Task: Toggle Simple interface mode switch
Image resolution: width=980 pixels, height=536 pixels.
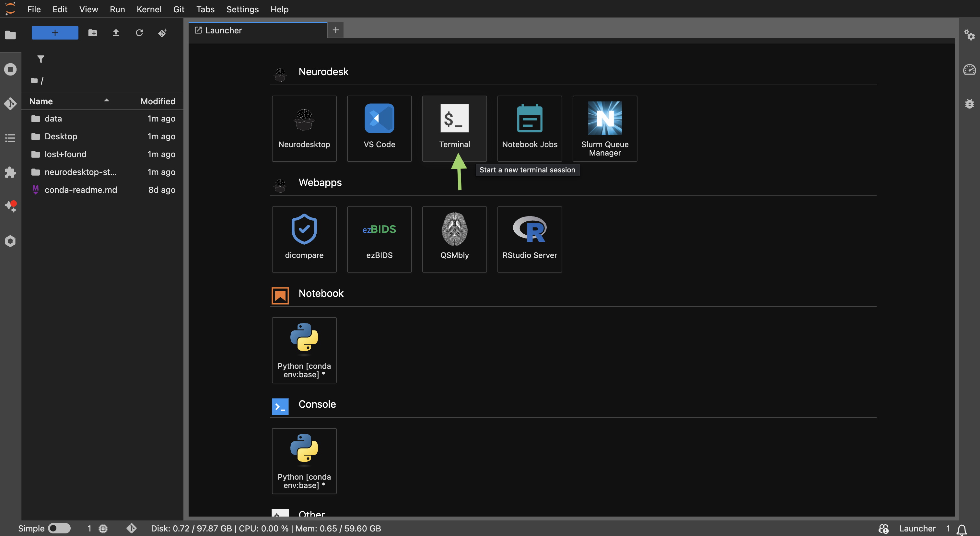Action: tap(59, 529)
